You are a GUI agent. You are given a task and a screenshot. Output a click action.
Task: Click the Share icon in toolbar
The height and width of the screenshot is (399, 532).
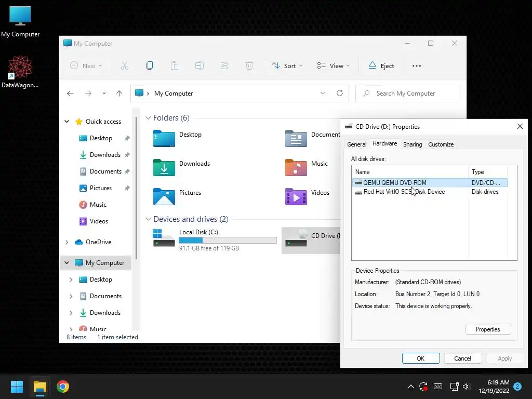point(224,66)
